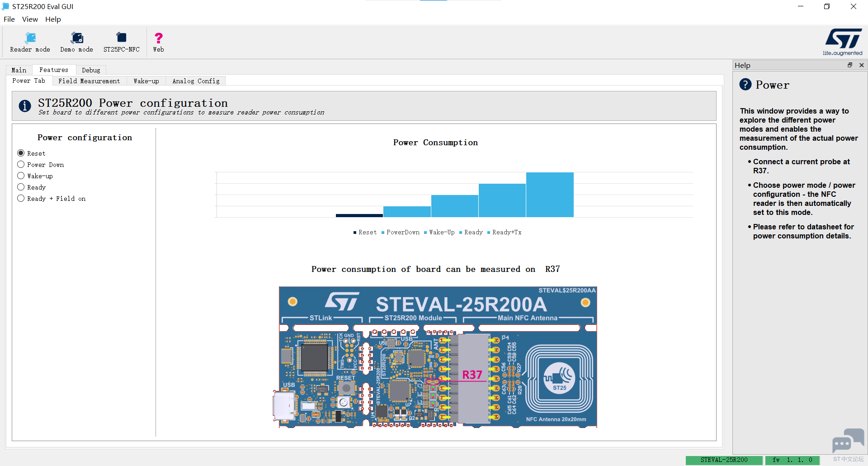This screenshot has width=868, height=466.
Task: Click the R37 label on board image
Action: click(x=472, y=375)
